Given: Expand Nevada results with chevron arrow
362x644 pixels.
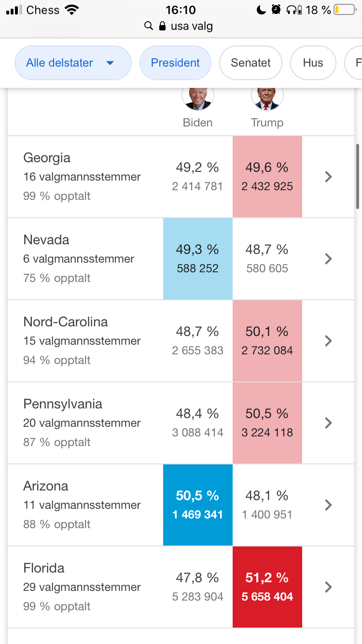Looking at the screenshot, I should click(328, 259).
